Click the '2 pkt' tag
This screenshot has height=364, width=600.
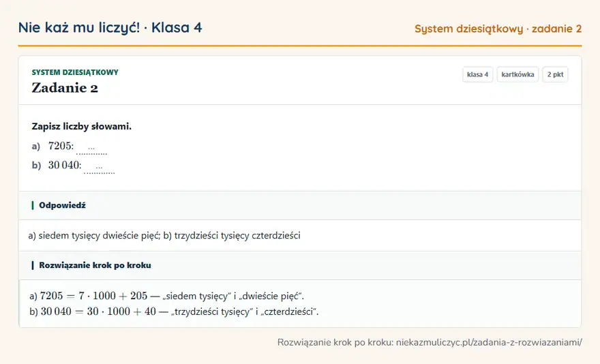tap(555, 74)
